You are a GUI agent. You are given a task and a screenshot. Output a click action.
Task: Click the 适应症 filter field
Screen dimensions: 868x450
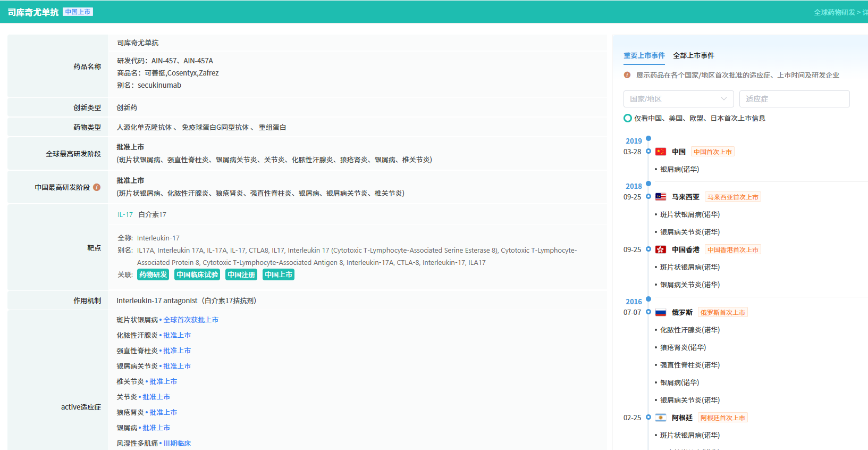click(794, 99)
